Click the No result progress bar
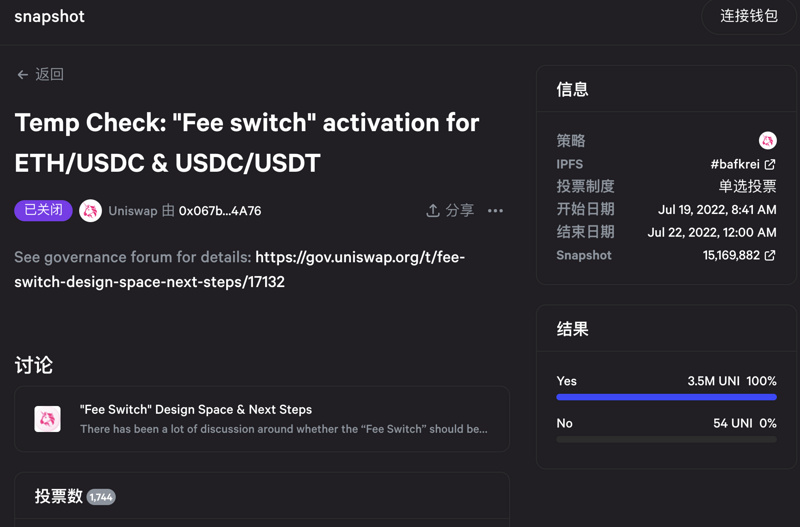 (x=666, y=439)
